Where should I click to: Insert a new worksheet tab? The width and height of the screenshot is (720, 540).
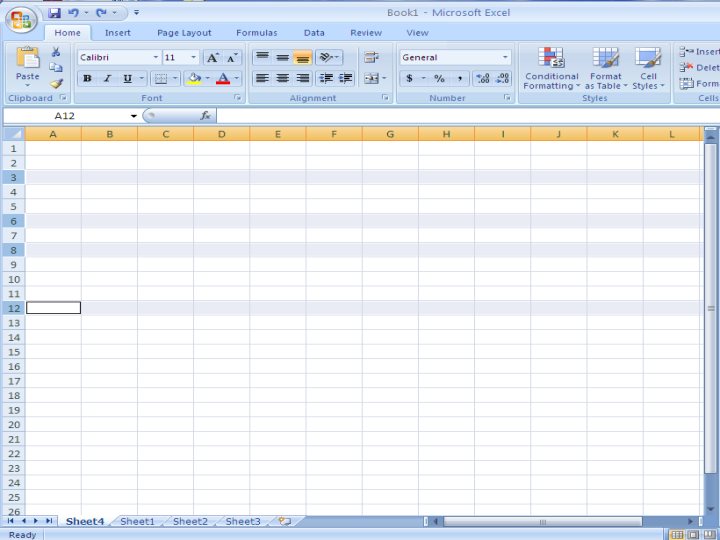click(285, 521)
